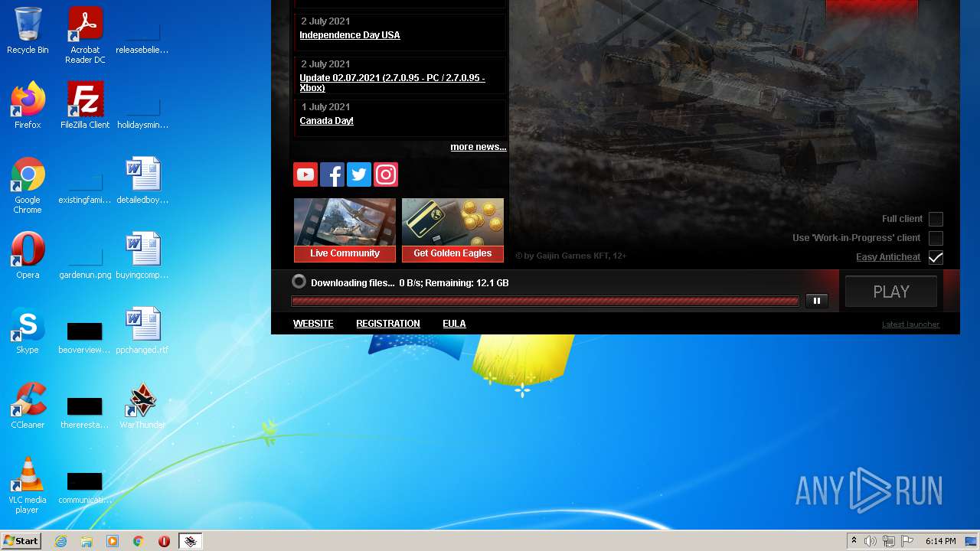Open the EULA link
980x551 pixels.
coord(454,324)
